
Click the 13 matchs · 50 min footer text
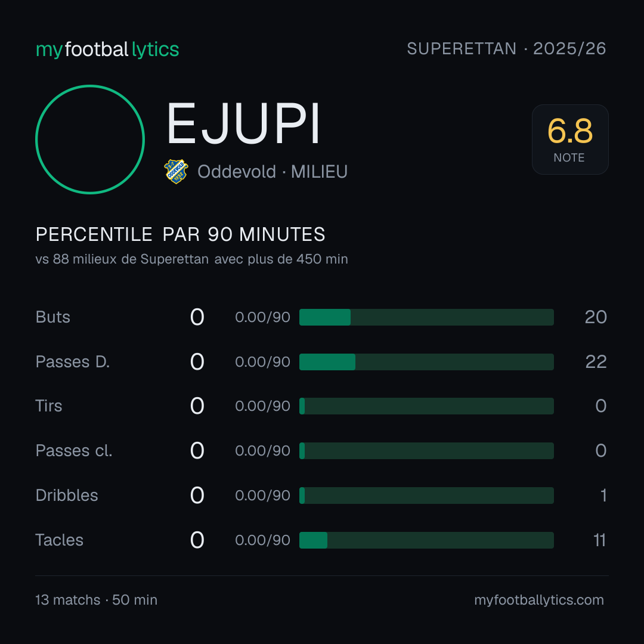96,600
